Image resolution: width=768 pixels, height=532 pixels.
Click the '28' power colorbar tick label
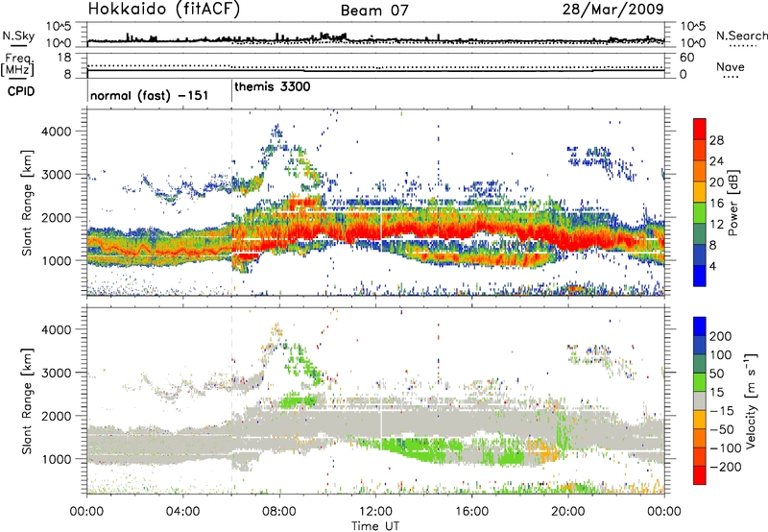coord(716,140)
